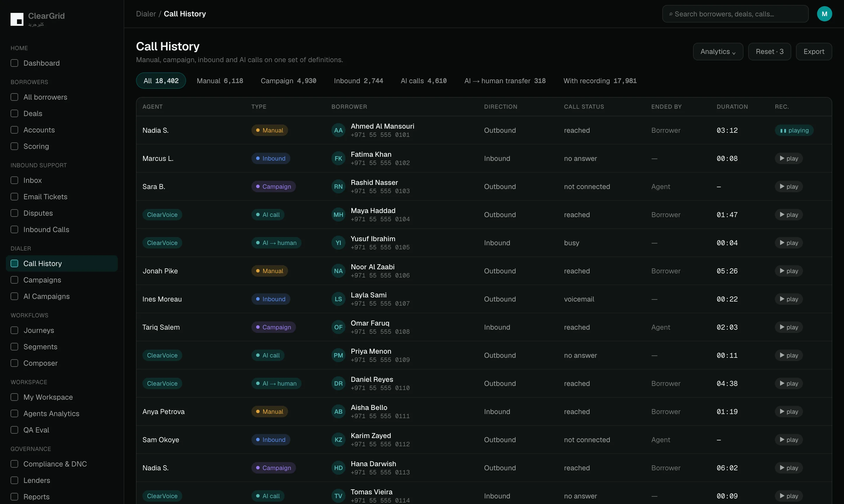Click agent name Ines Moreau
844x504 pixels.
[x=162, y=299]
